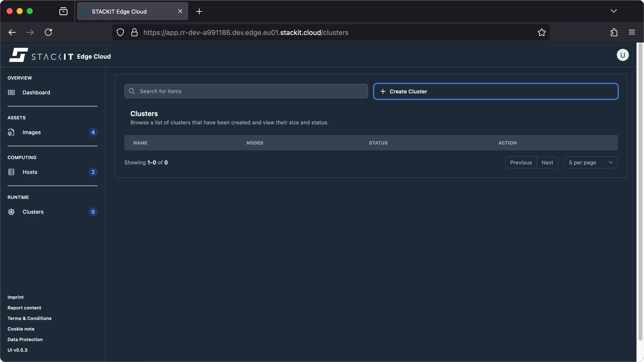Image resolution: width=644 pixels, height=362 pixels.
Task: Open the tab overflow chevron
Action: coord(614,11)
